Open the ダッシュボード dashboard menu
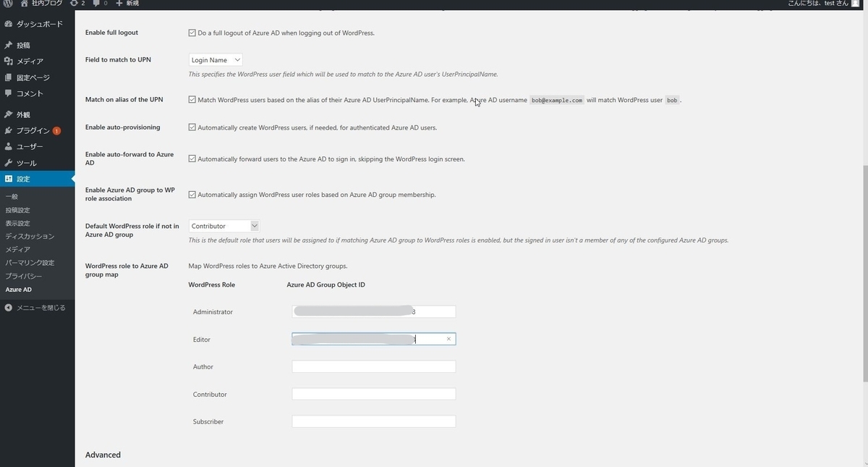The width and height of the screenshot is (868, 467). tap(38, 24)
